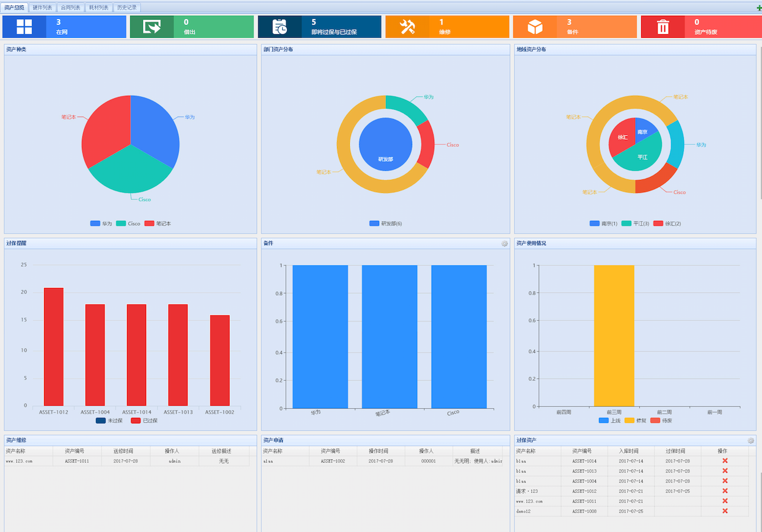The height and width of the screenshot is (532, 762).
Task: Open the 硬件列表 tab
Action: [x=43, y=8]
